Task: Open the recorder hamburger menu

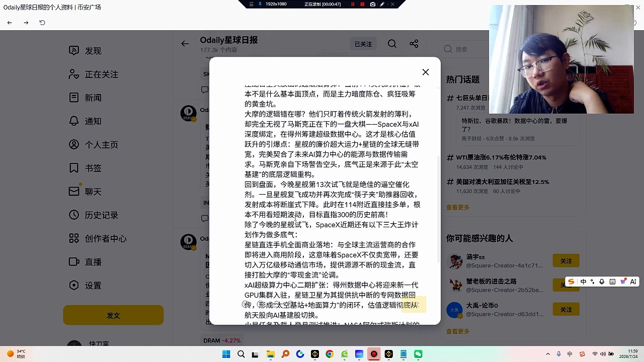Action: [x=251, y=4]
